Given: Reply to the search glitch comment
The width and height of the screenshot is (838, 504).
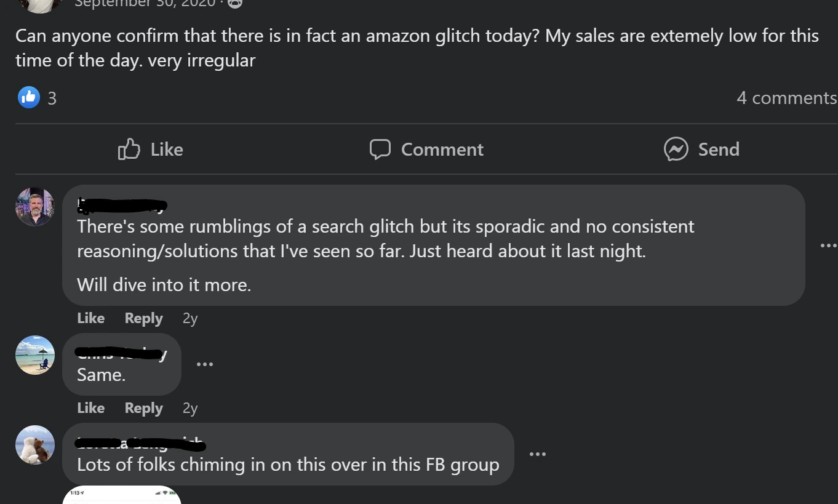Looking at the screenshot, I should (143, 318).
